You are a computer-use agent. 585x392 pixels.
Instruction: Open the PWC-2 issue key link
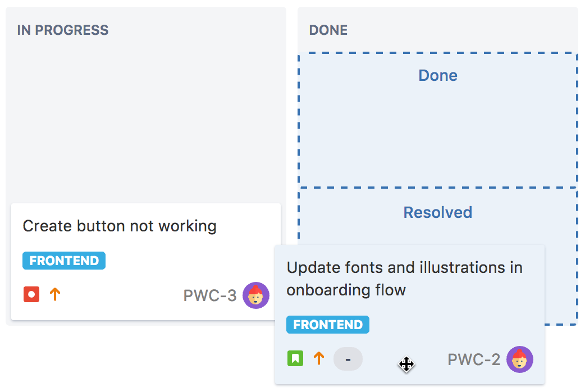click(x=474, y=359)
